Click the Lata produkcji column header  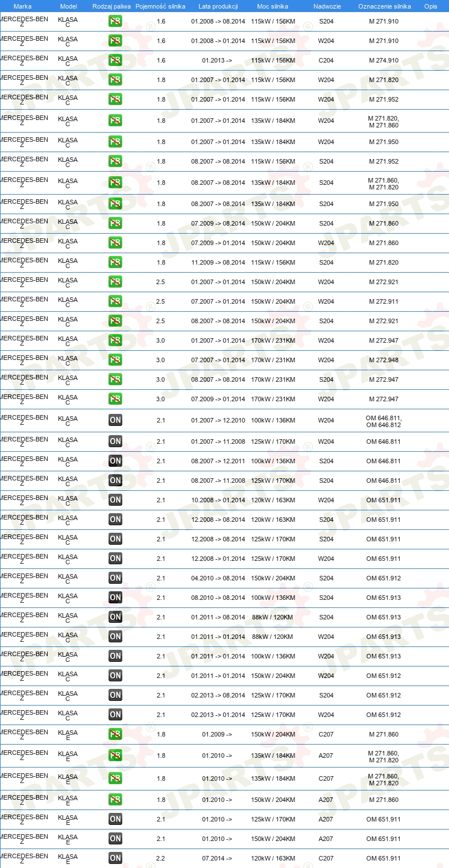218,6
